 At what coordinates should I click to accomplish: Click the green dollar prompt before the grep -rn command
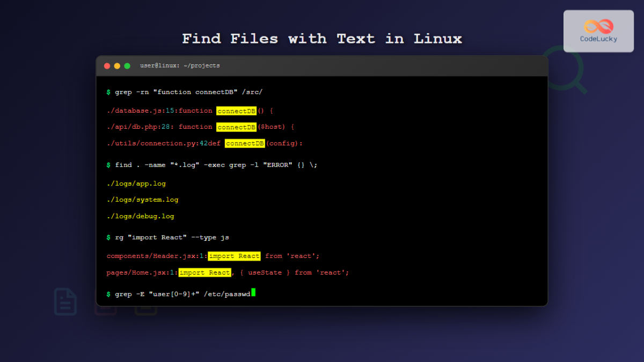click(108, 92)
